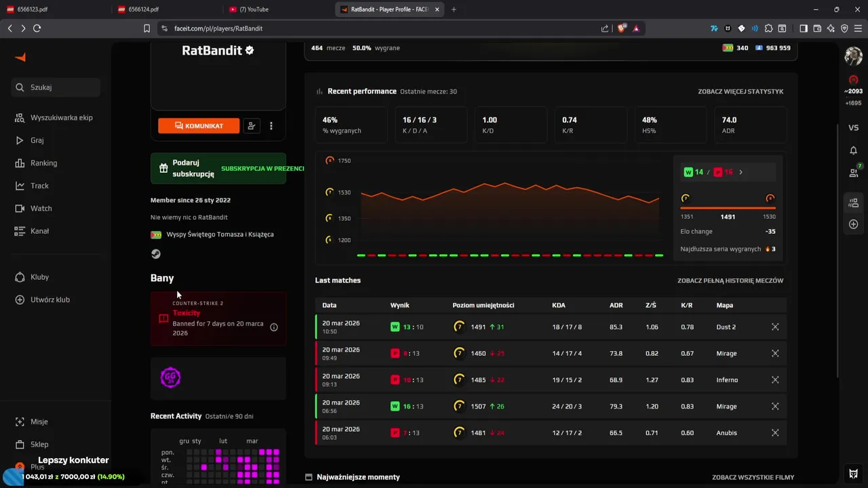Open friends list icon with badge 7
Viewport: 868px width, 488px height.
pos(854,173)
